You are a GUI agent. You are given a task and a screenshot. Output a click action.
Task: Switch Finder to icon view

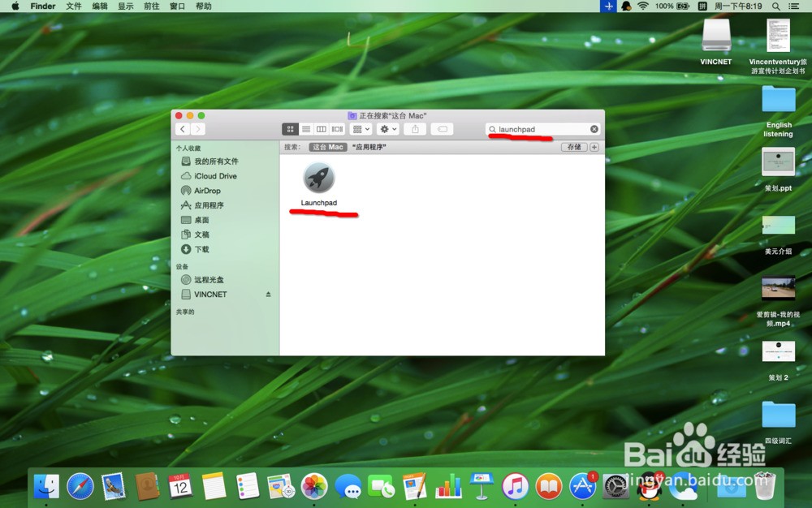pyautogui.click(x=291, y=129)
